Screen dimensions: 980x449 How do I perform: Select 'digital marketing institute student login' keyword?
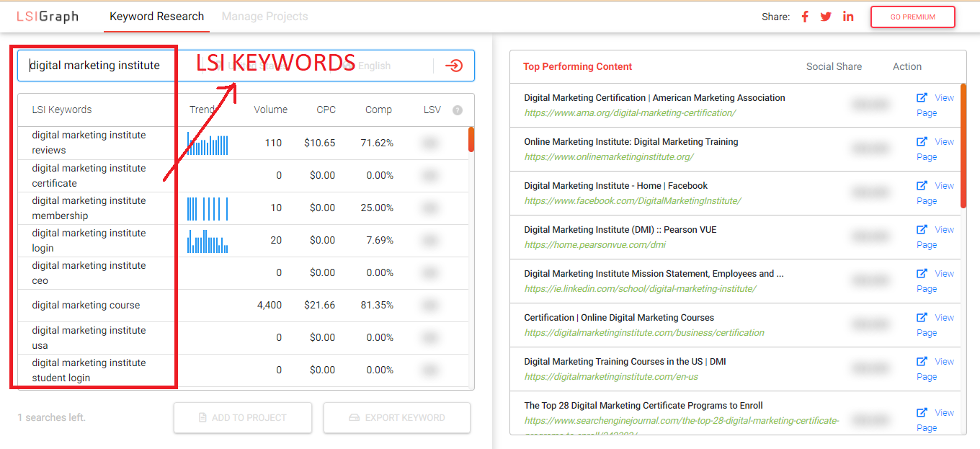click(x=89, y=370)
